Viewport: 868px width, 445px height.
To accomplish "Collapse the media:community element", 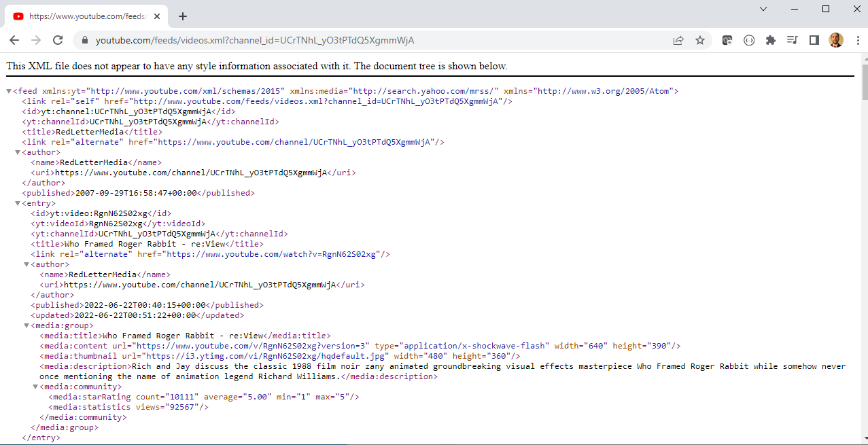I will pos(35,387).
